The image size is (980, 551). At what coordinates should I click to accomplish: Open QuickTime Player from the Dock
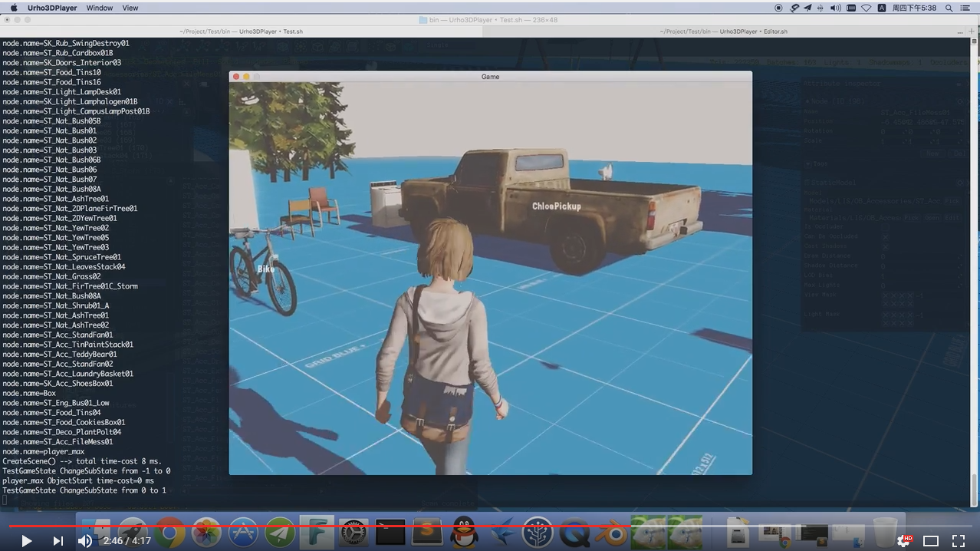(574, 532)
